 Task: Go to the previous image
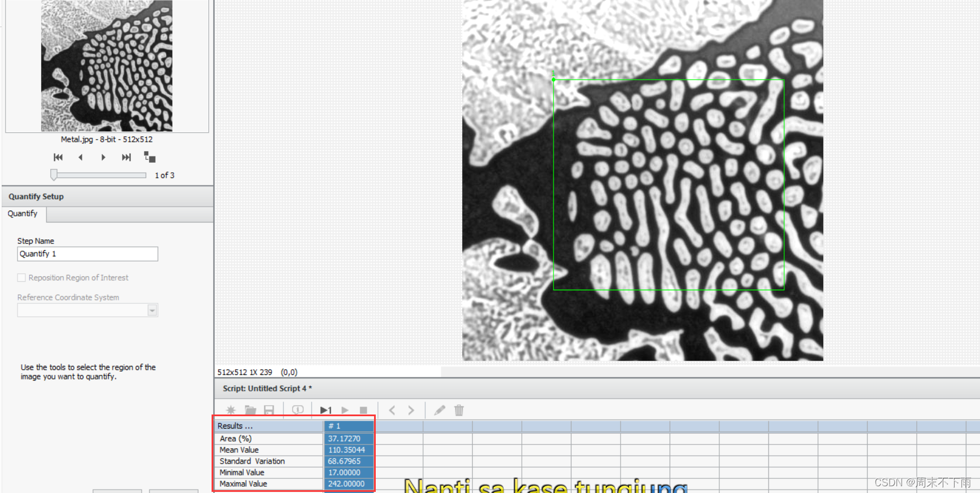(x=81, y=157)
